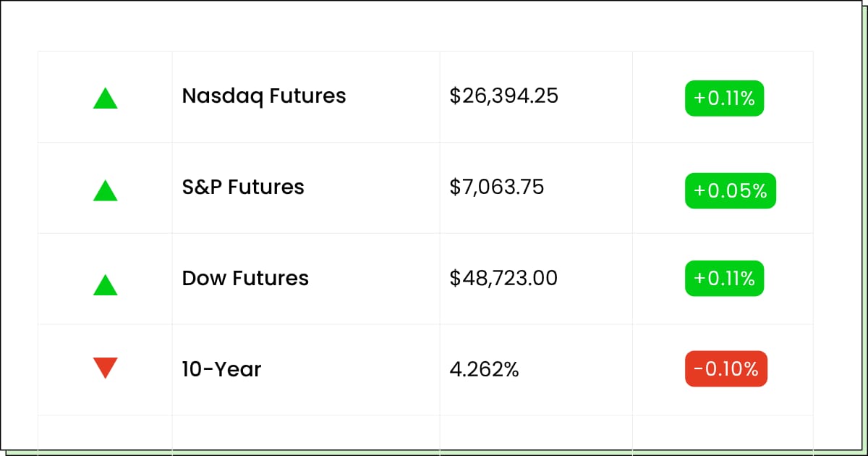Screen dimensions: 868x456
Task: Click the Nasdaq price $26,394.25
Action: pyautogui.click(x=503, y=96)
